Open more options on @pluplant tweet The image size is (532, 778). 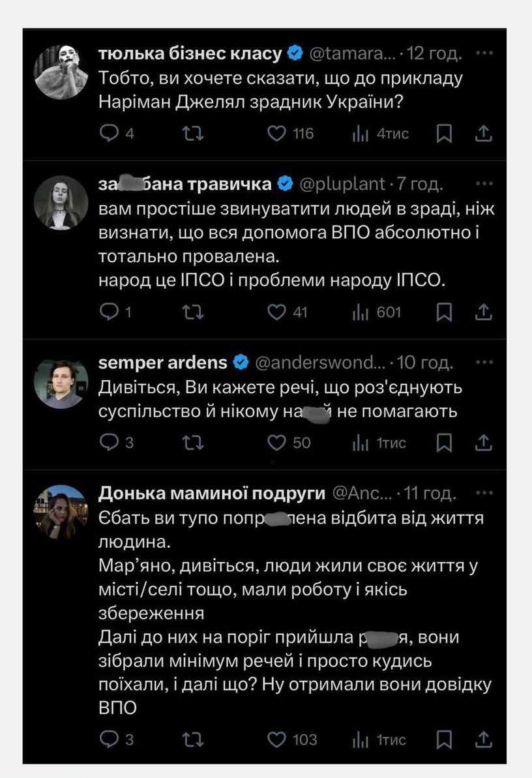coord(484,184)
